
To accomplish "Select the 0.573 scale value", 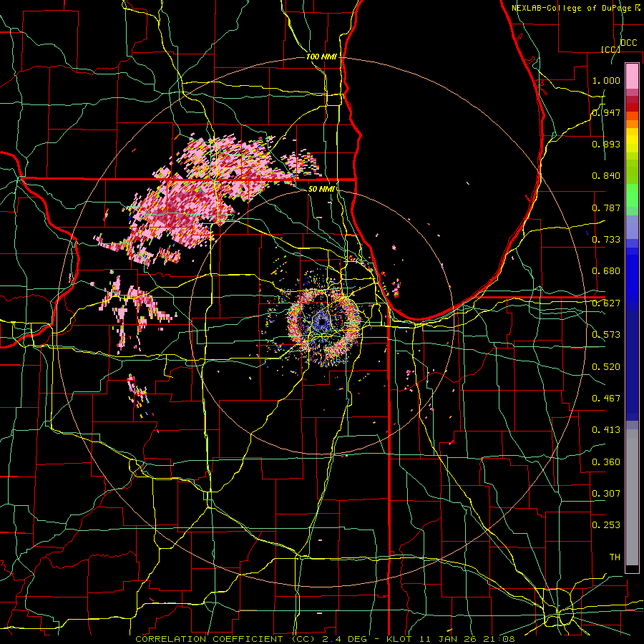I will point(606,335).
